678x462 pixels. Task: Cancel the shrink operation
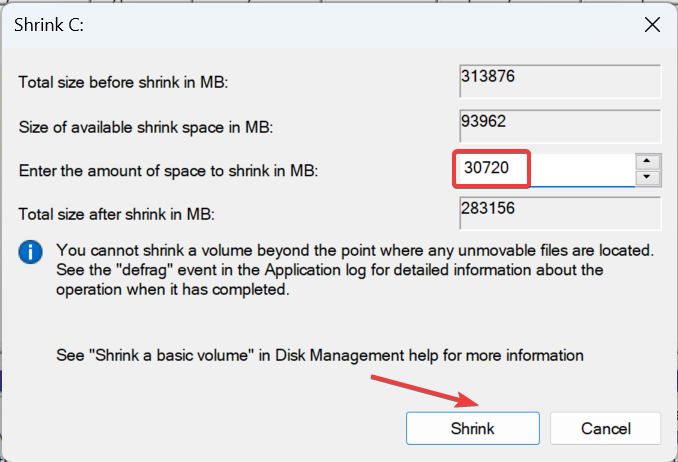(x=605, y=428)
